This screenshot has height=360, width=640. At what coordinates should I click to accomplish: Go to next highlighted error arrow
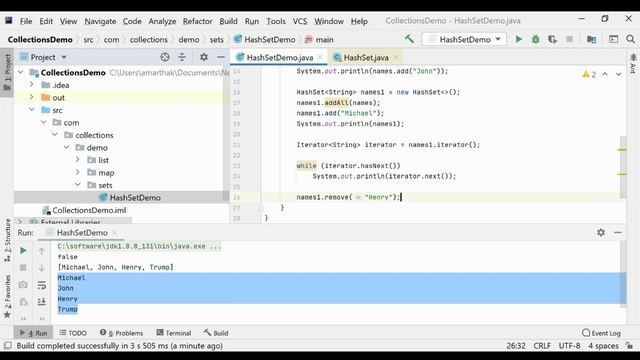click(x=619, y=74)
